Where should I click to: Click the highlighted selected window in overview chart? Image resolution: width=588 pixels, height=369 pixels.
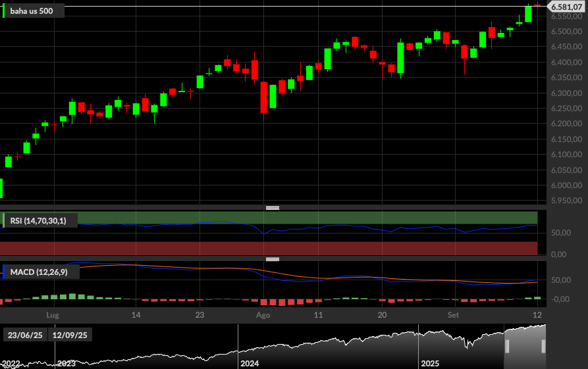click(x=525, y=347)
